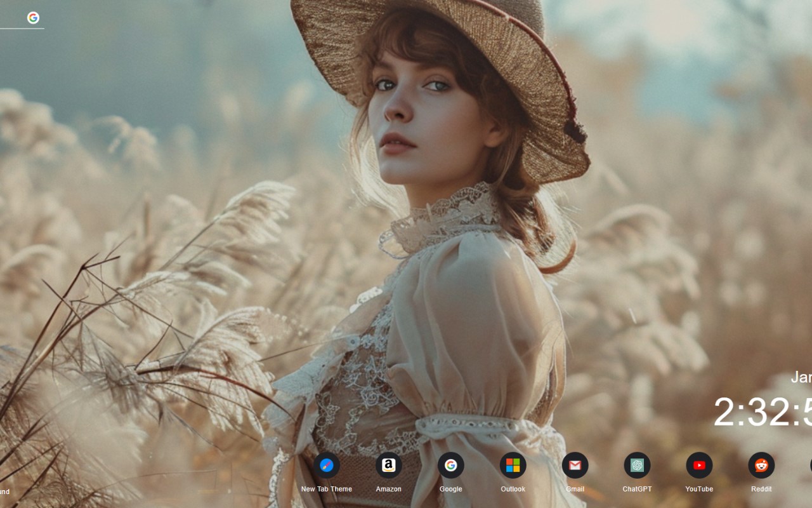Click the Gmail label text

tap(575, 489)
